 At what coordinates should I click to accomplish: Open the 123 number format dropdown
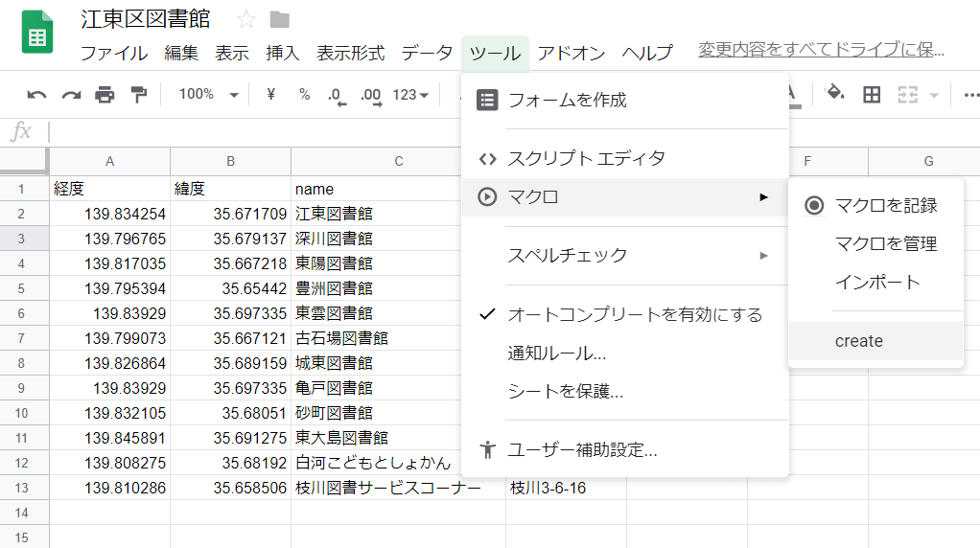pos(410,94)
